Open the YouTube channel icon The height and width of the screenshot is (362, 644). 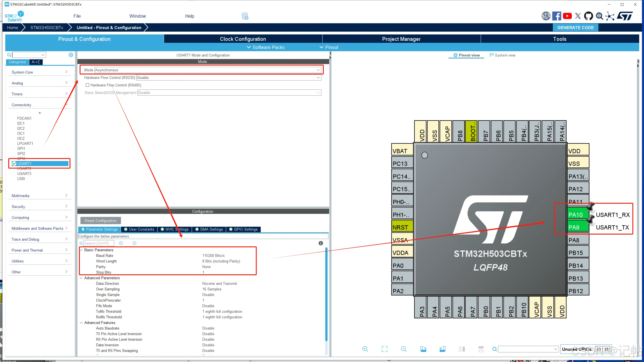point(567,16)
